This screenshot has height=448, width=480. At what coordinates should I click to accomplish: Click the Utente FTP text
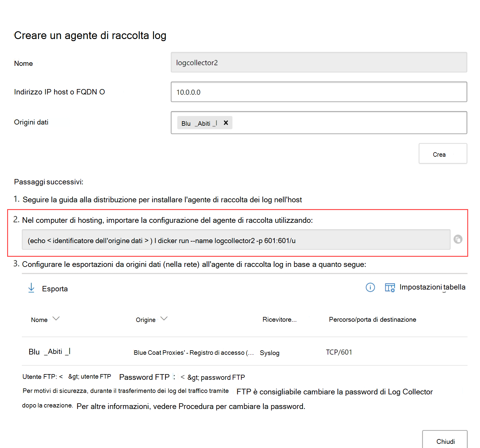(66, 377)
